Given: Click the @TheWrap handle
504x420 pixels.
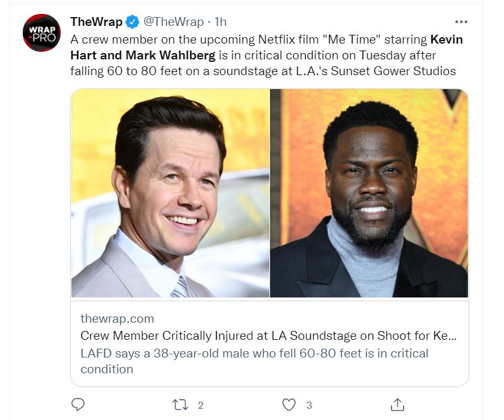Looking at the screenshot, I should tap(174, 22).
